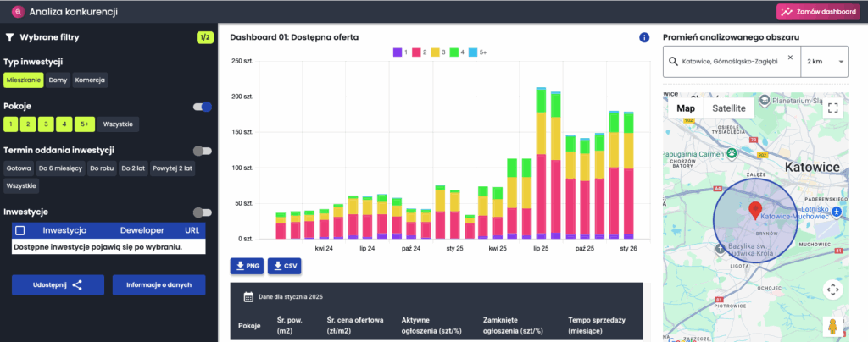Check the Inwestycja table header checkbox
The width and height of the screenshot is (868, 342).
[x=20, y=230]
